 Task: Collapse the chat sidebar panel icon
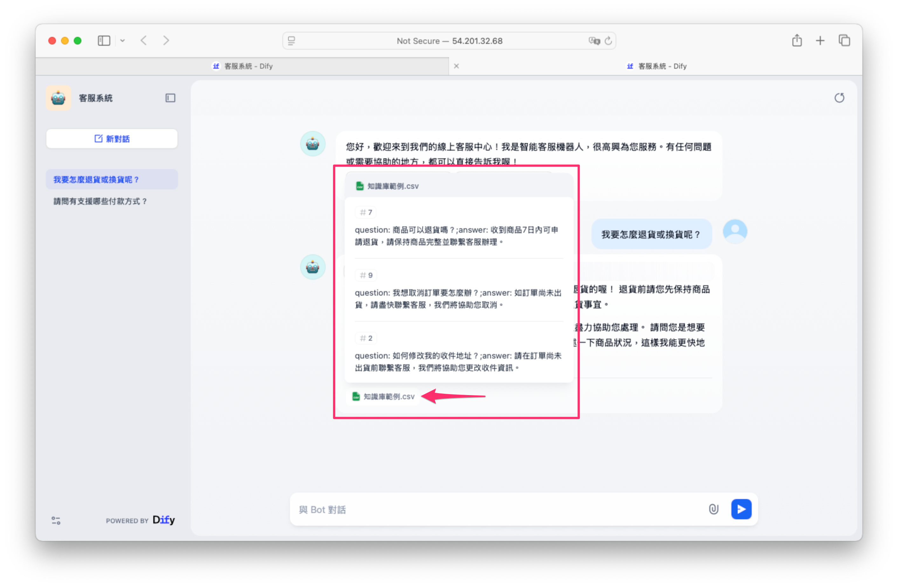[170, 98]
